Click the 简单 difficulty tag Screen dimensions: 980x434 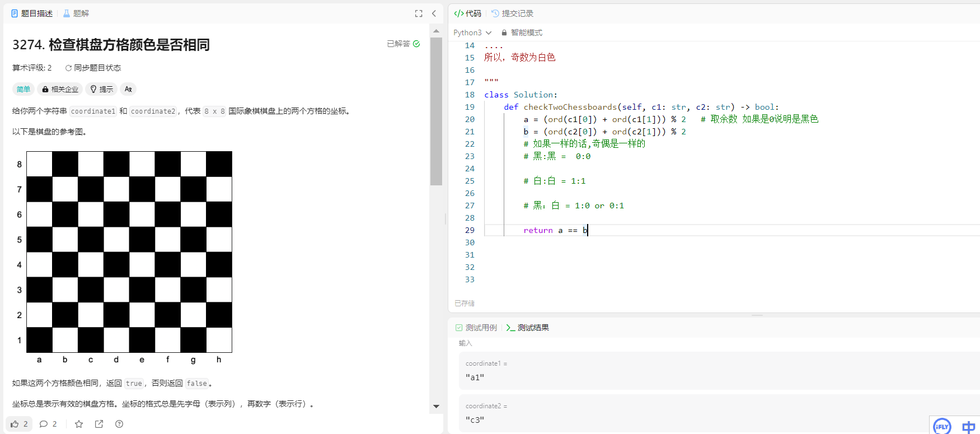pos(24,89)
